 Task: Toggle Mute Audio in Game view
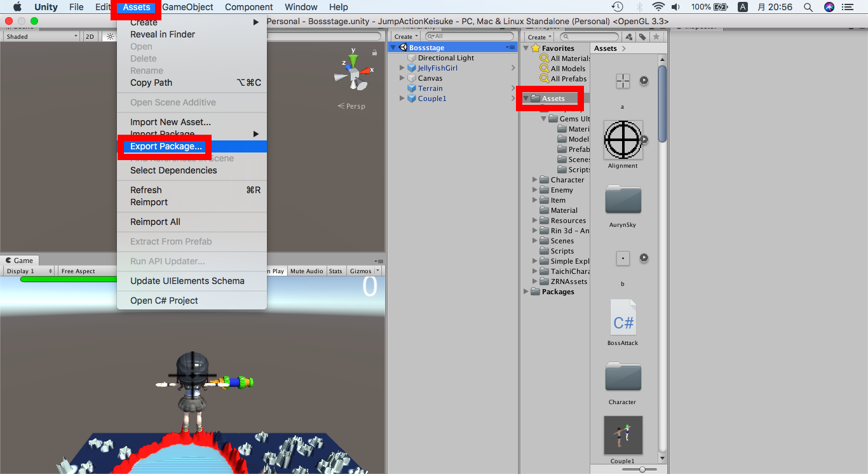point(307,271)
